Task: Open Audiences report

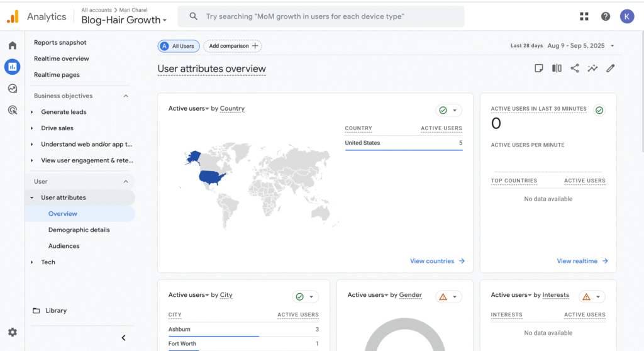Action: 64,246
